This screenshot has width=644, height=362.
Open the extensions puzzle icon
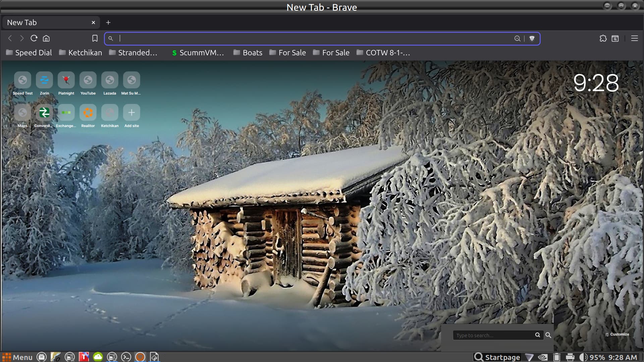603,38
